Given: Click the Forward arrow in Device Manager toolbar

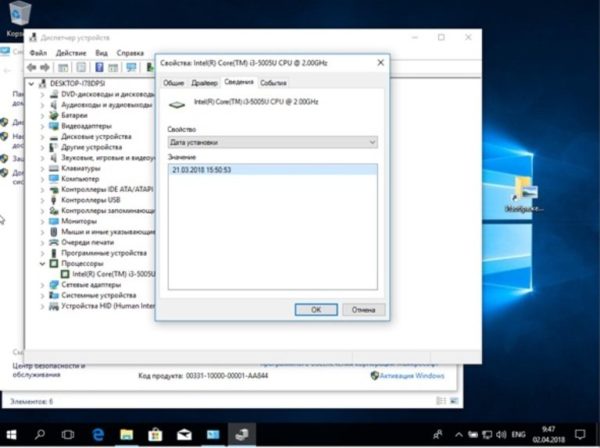Looking at the screenshot, I should (x=45, y=68).
